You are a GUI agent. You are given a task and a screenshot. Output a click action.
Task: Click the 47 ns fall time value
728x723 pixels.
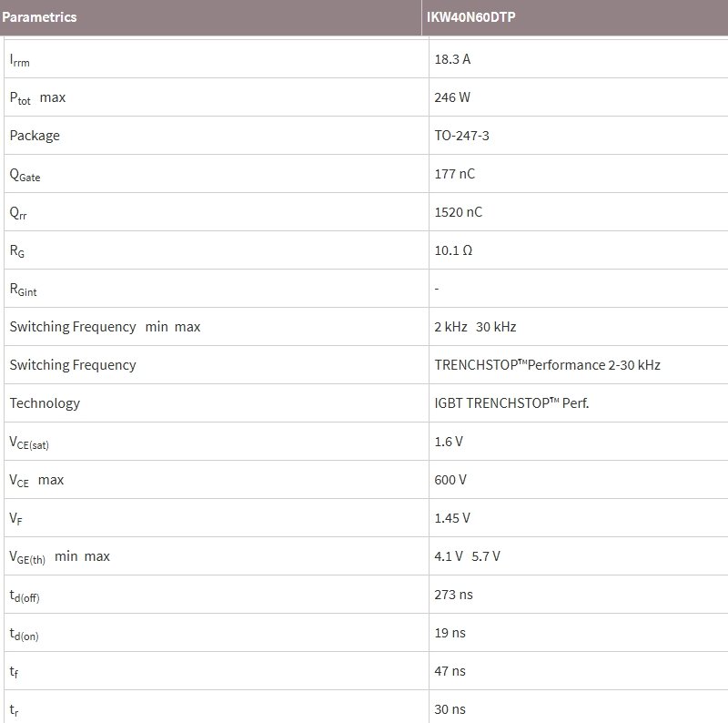pos(450,671)
